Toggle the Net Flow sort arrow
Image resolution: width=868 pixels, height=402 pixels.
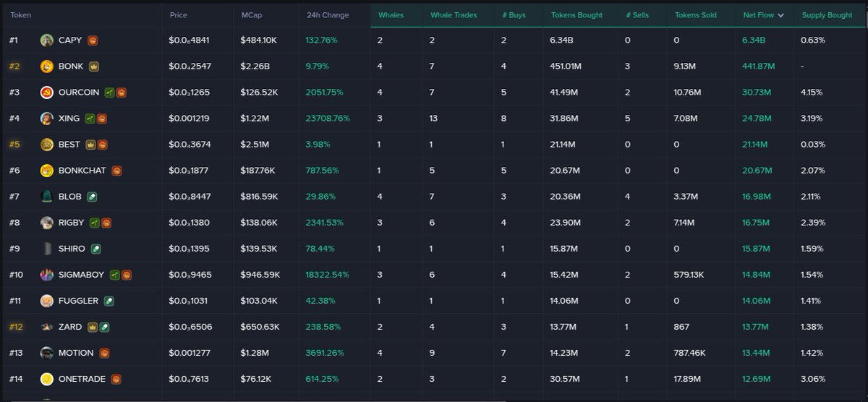(781, 15)
